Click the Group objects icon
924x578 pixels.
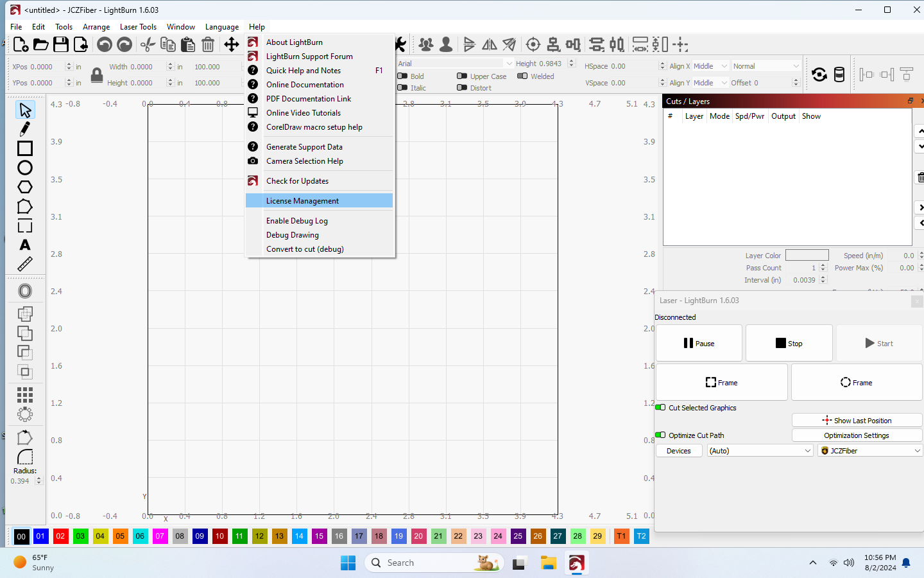click(x=425, y=44)
